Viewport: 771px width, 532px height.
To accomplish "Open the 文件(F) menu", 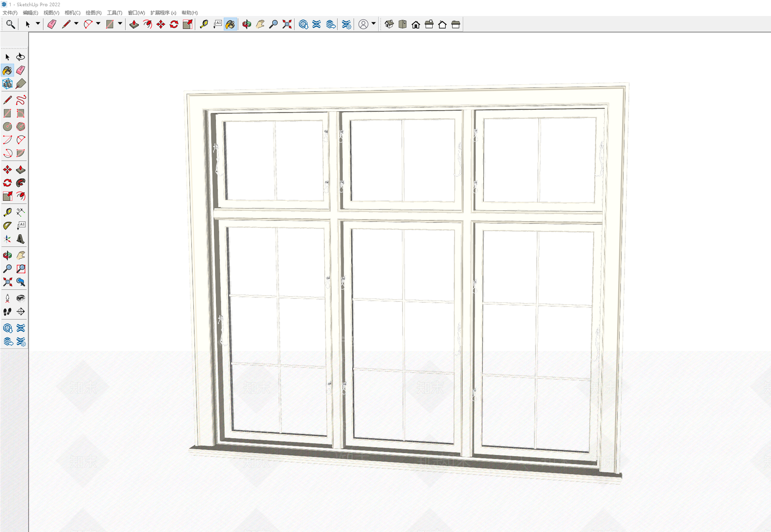I will click(x=10, y=13).
